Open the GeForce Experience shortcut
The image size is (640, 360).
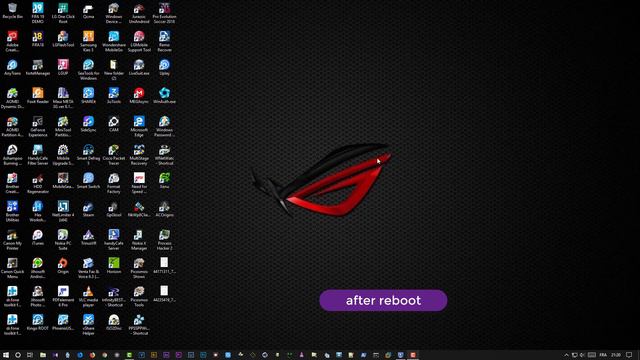[38, 126]
